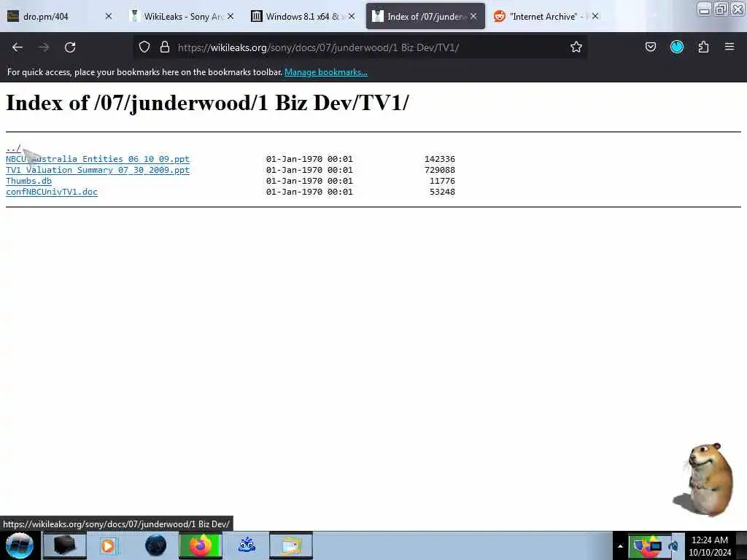
Task: Open the extensions puzzle icon
Action: [703, 47]
